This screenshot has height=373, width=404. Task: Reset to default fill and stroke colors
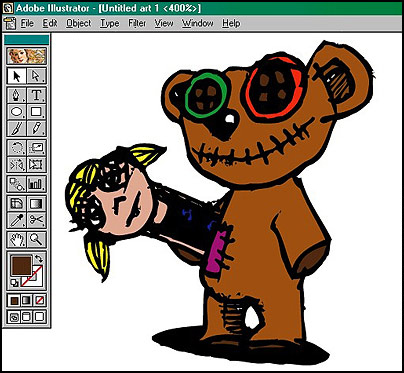(14, 283)
